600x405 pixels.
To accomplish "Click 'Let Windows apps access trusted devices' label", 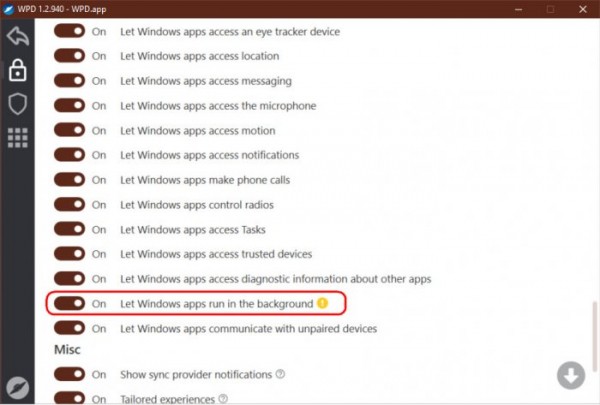I will (x=216, y=254).
